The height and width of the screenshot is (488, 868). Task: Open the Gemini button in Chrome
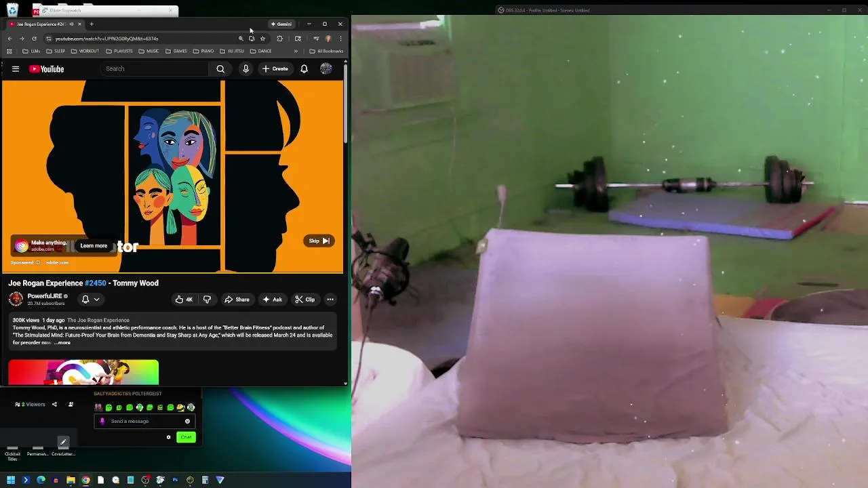click(281, 24)
